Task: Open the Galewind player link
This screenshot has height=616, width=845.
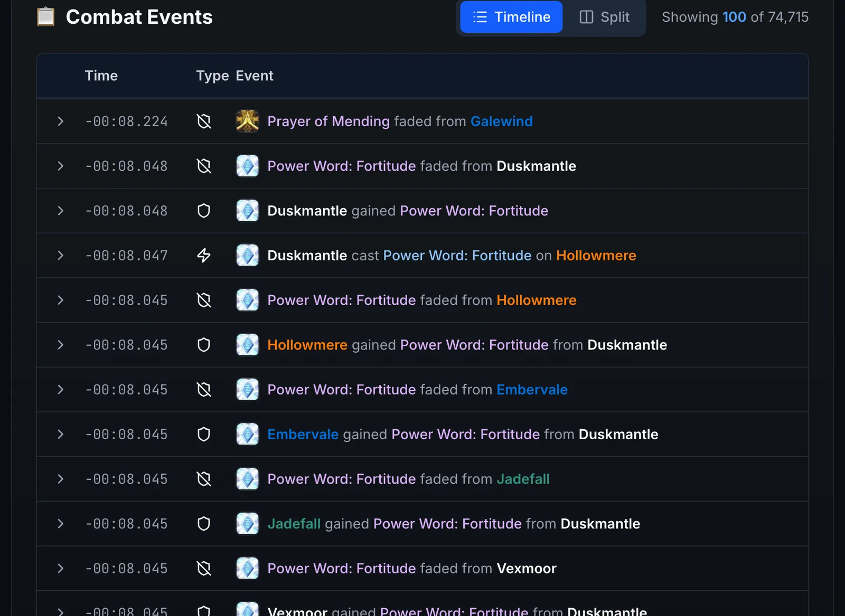Action: click(501, 121)
